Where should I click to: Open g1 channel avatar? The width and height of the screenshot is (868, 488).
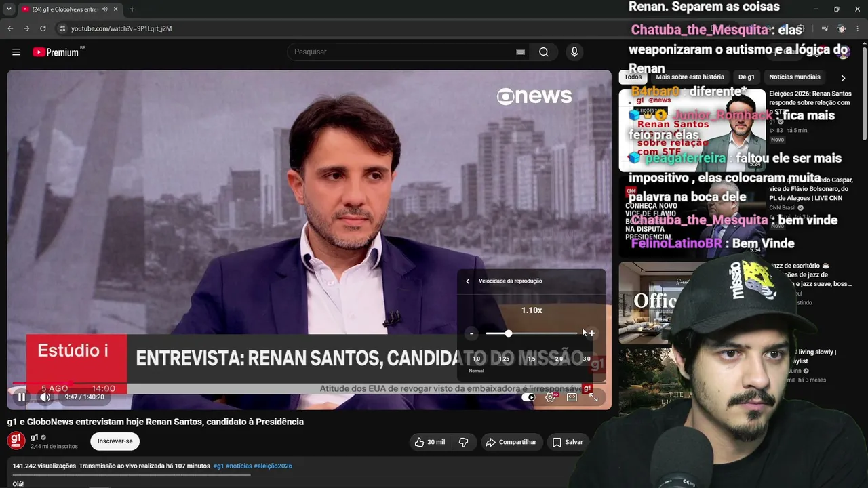coord(16,441)
